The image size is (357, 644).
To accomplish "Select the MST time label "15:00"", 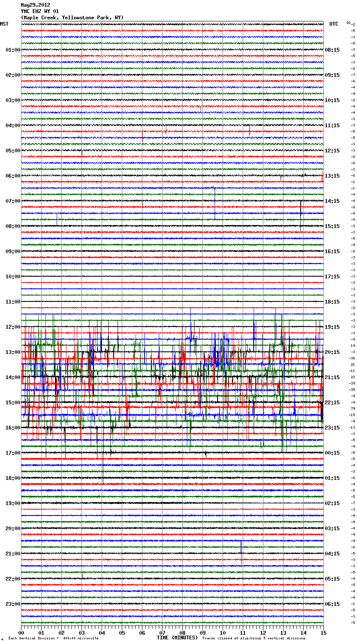I will (x=13, y=403).
